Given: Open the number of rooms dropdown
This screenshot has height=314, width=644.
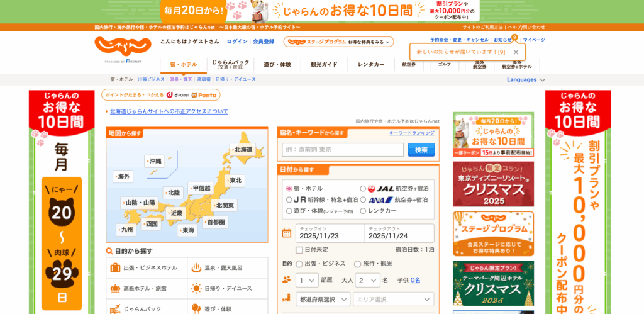Looking at the screenshot, I should click(x=308, y=281).
